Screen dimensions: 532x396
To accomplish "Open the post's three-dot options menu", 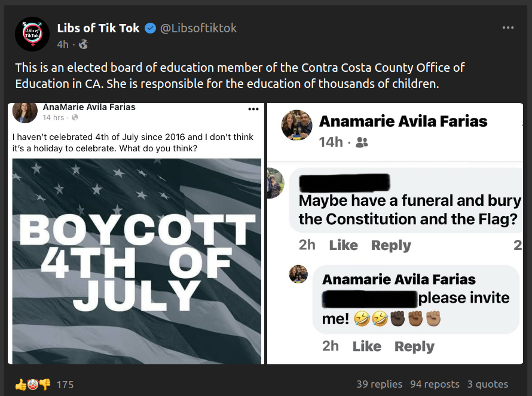I will (x=508, y=28).
